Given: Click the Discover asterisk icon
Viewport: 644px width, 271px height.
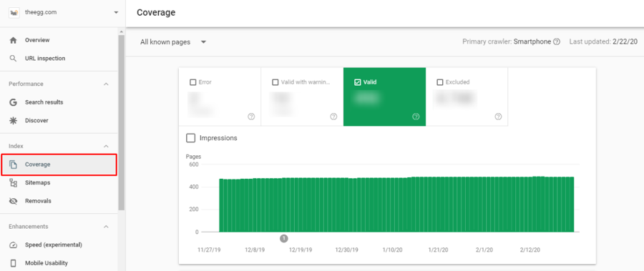Looking at the screenshot, I should coord(13,121).
